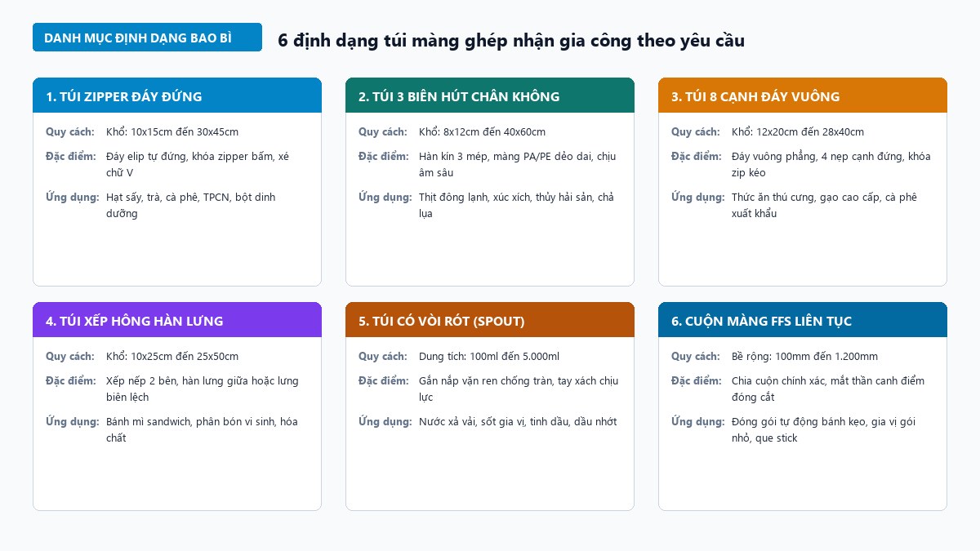Select text 'Khổ: 12x20cm đến 28x40cm'
This screenshot has height=551, width=980.
798,131
